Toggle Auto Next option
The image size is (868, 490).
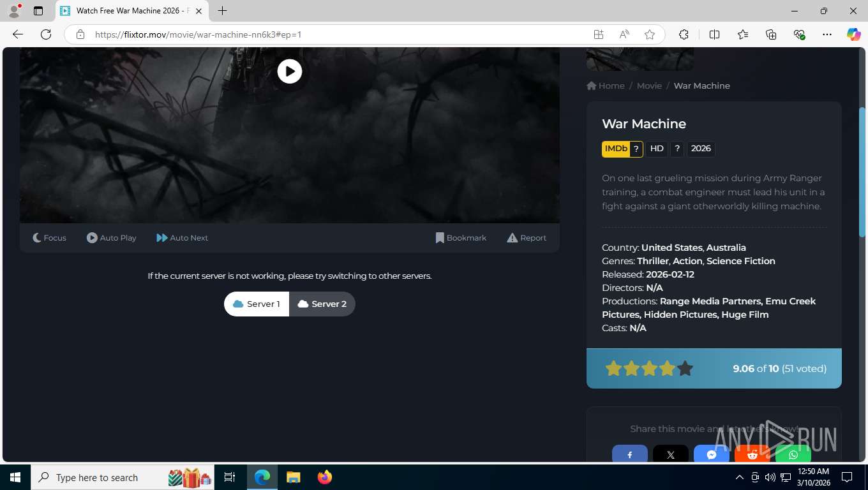(x=183, y=238)
